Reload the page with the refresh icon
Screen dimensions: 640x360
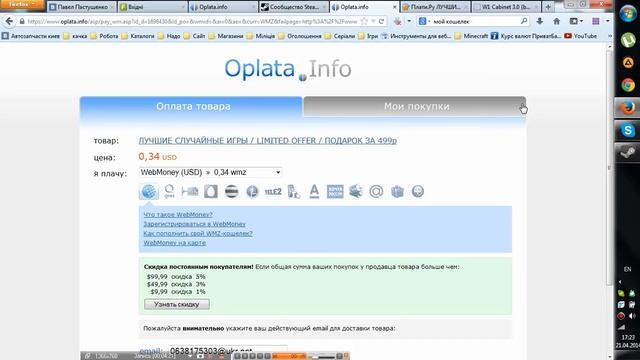[x=382, y=21]
